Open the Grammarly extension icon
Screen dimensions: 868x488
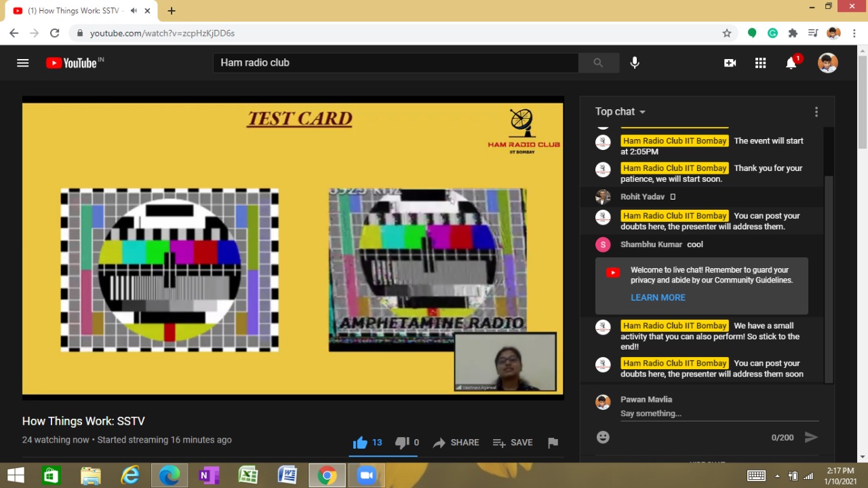coord(772,33)
